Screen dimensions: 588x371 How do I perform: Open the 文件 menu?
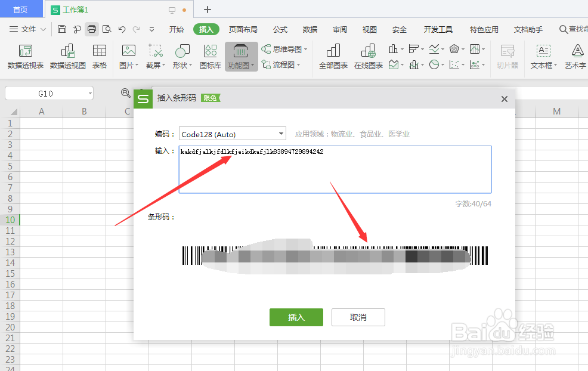(27, 29)
